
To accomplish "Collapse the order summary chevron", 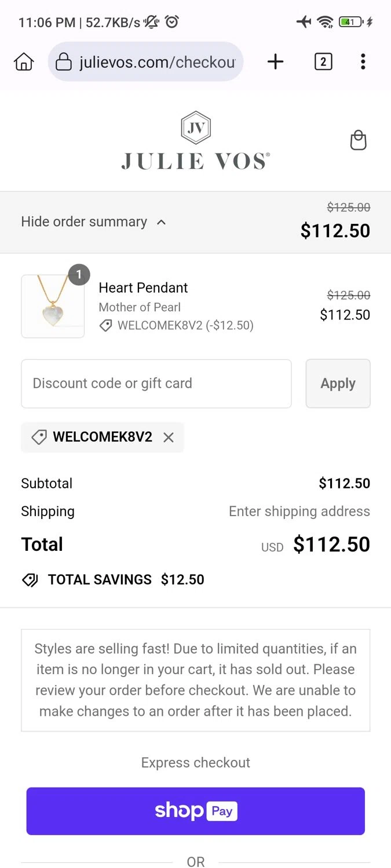I will coord(162,222).
